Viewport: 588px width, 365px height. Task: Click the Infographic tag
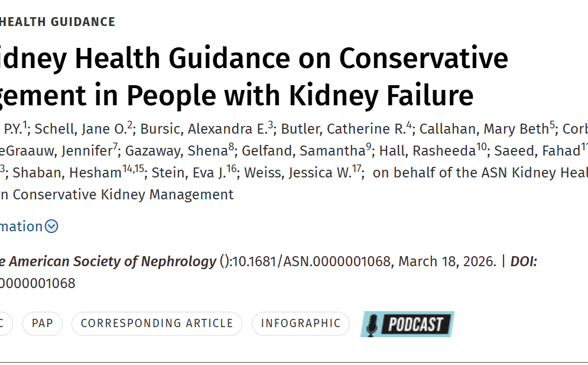pyautogui.click(x=301, y=324)
